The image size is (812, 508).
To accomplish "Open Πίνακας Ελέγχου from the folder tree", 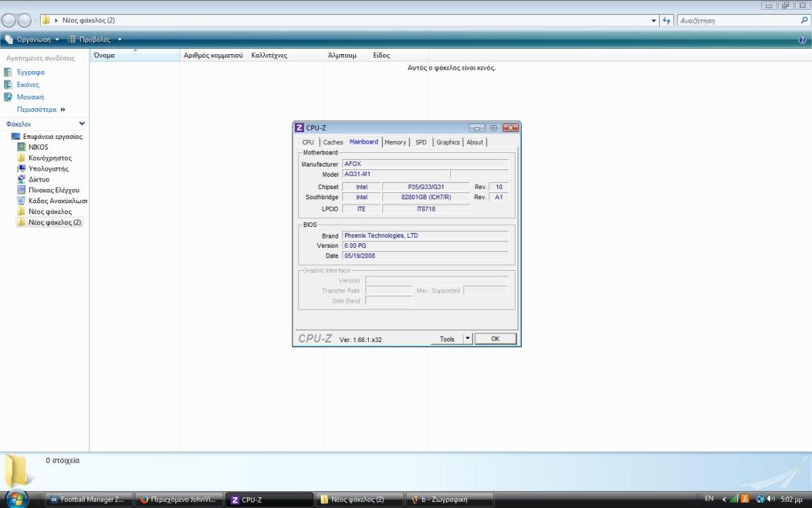I will (53, 190).
